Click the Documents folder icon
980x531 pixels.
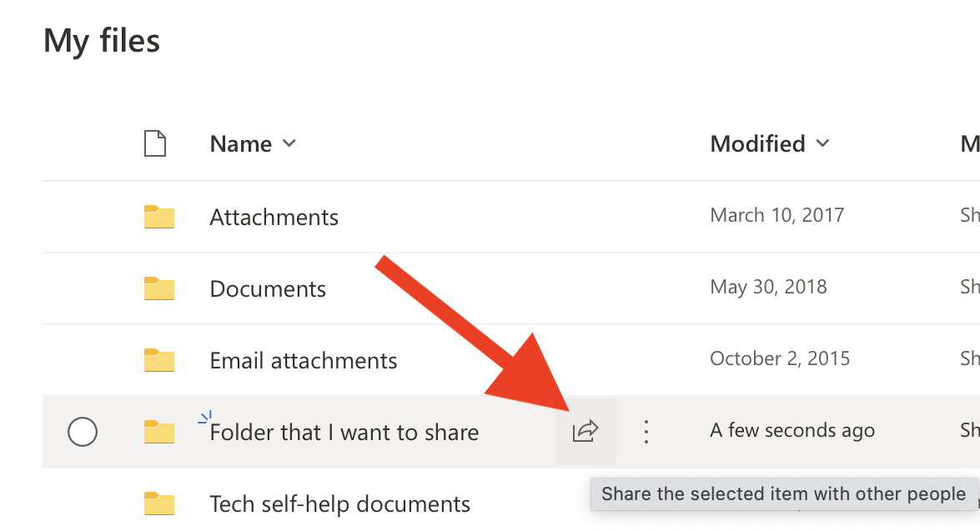[x=158, y=288]
